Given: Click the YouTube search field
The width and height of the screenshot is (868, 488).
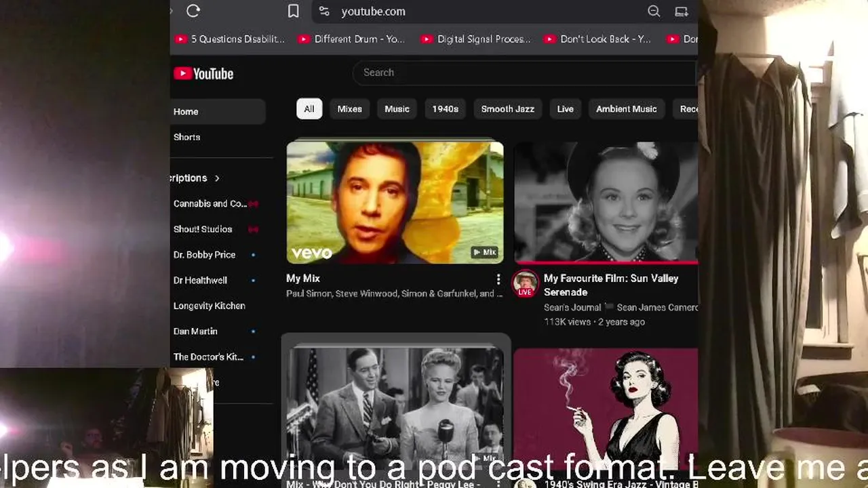Looking at the screenshot, I should tap(526, 73).
